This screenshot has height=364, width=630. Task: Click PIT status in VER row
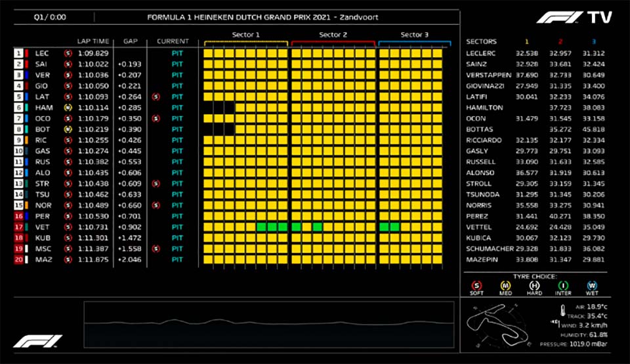(177, 75)
